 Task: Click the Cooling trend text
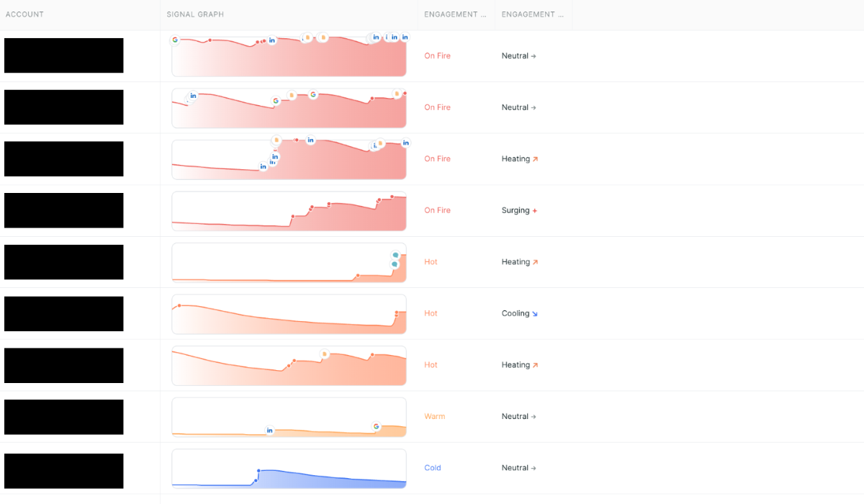pos(516,313)
